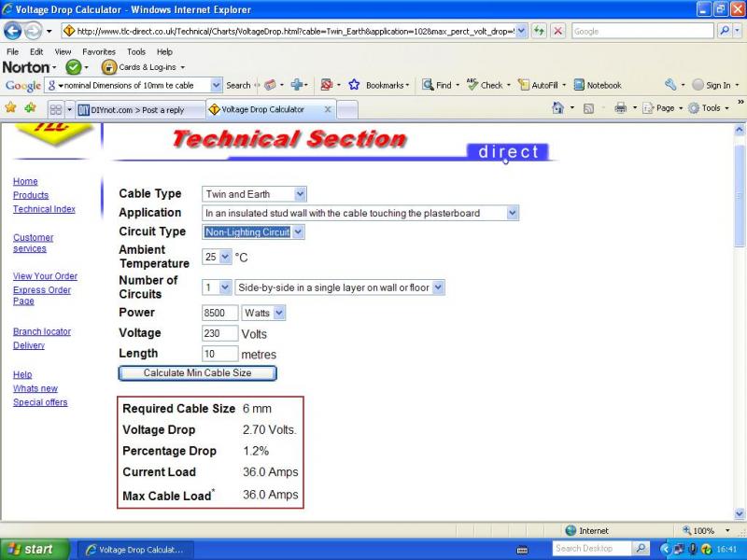Open the Technical Index link
747x560 pixels.
pos(44,209)
